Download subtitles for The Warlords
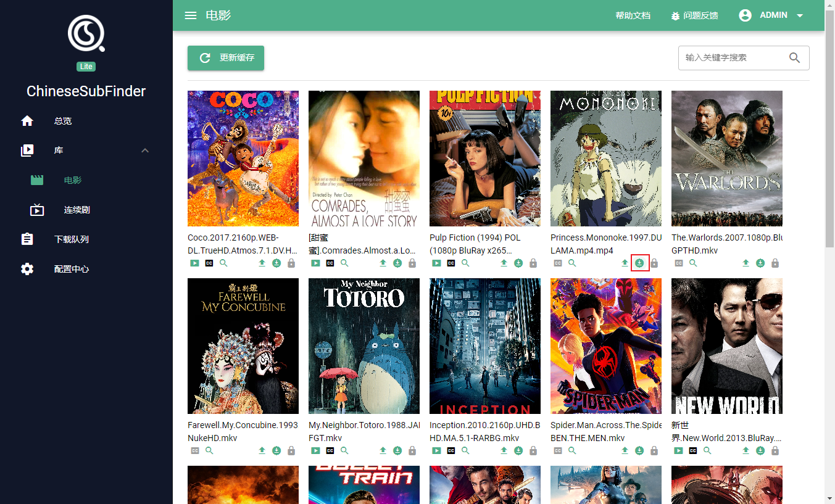Screen dimensions: 835x504 pyautogui.click(x=760, y=263)
